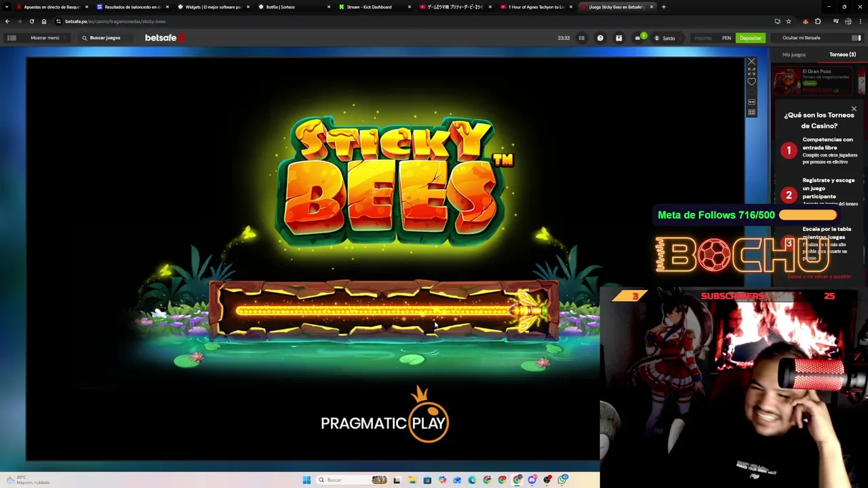Image resolution: width=868 pixels, height=488 pixels.
Task: Add Sticky Bees to favorites heart icon
Action: (751, 81)
